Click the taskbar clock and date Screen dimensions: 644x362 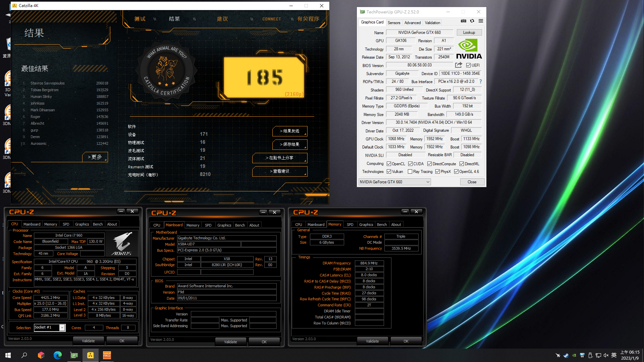point(630,355)
